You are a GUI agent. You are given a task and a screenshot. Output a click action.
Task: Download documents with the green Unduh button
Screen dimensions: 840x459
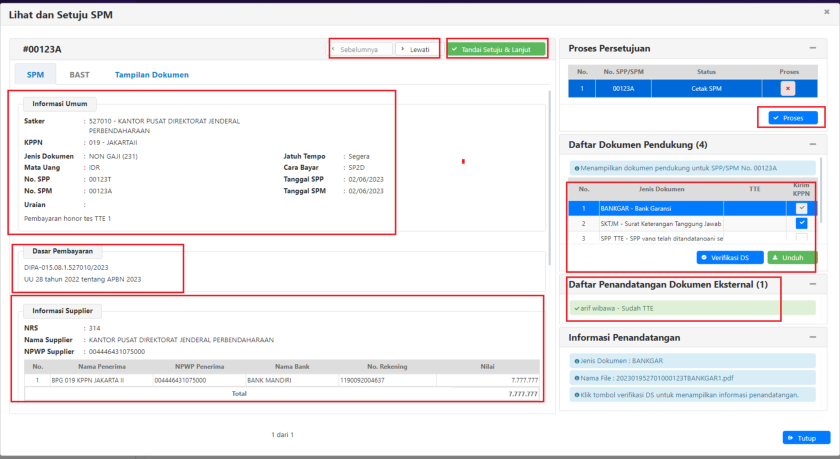(792, 257)
